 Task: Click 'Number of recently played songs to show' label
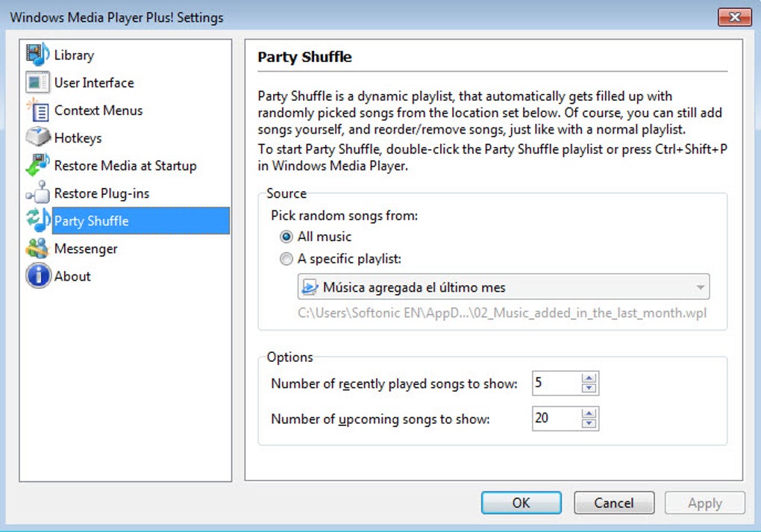tap(394, 384)
